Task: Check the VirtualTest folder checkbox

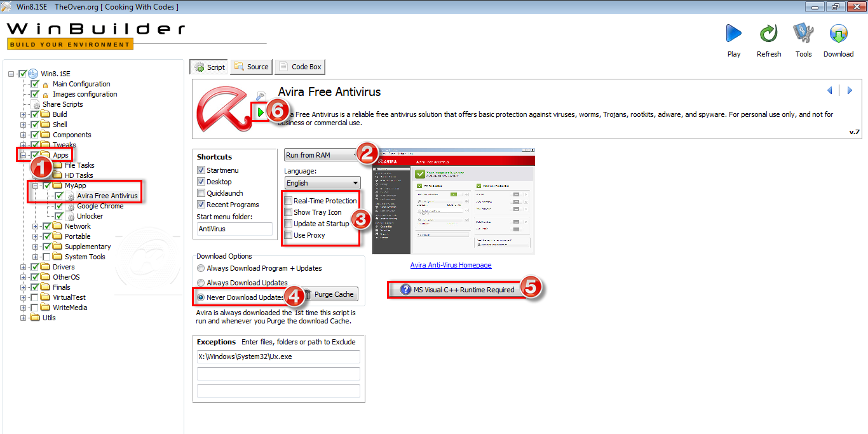Action: pyautogui.click(x=35, y=297)
